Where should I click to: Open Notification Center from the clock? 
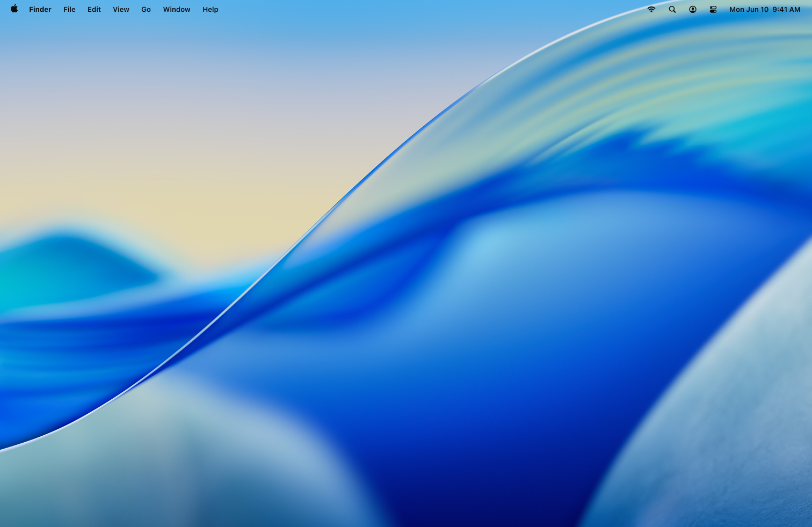(765, 9)
